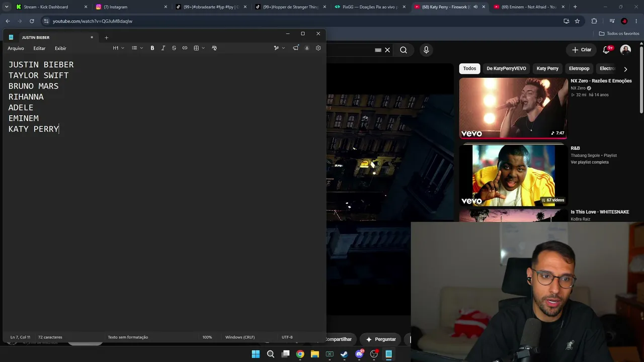Viewport: 644px width, 362px height.
Task: Open Windows taskbar search
Action: click(271, 354)
